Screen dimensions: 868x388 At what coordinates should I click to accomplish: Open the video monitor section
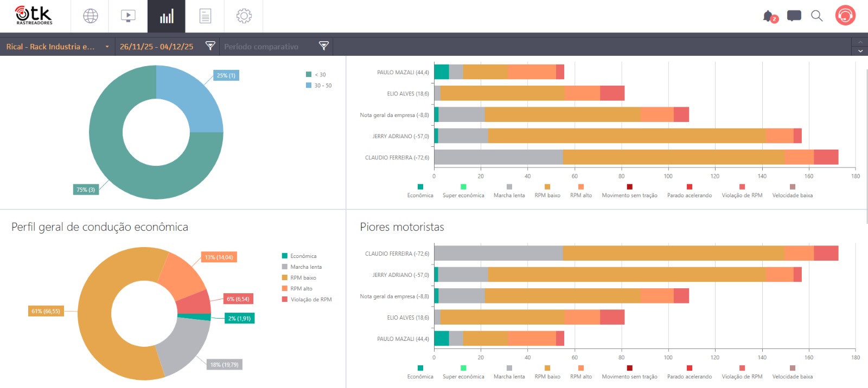point(128,16)
